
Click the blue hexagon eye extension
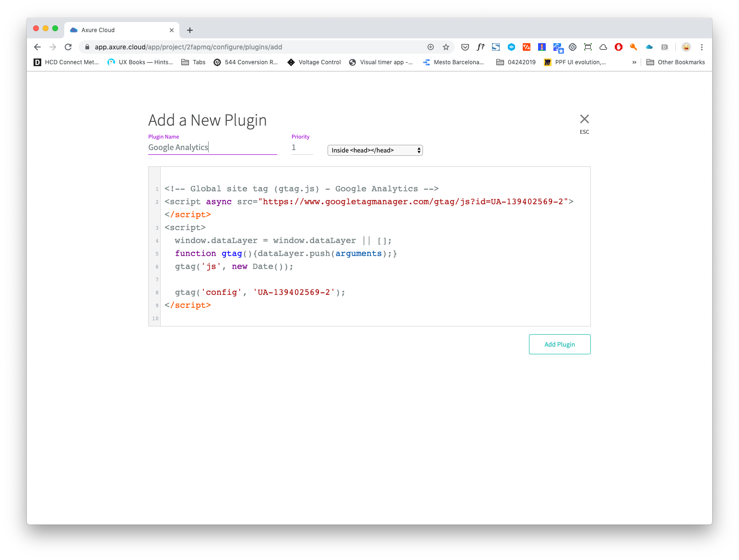pos(511,47)
